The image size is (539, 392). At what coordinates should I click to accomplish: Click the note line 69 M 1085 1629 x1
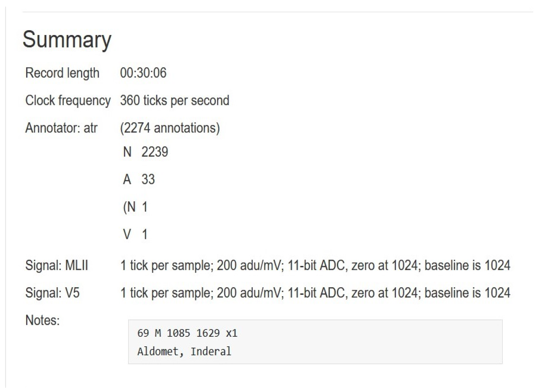click(187, 333)
